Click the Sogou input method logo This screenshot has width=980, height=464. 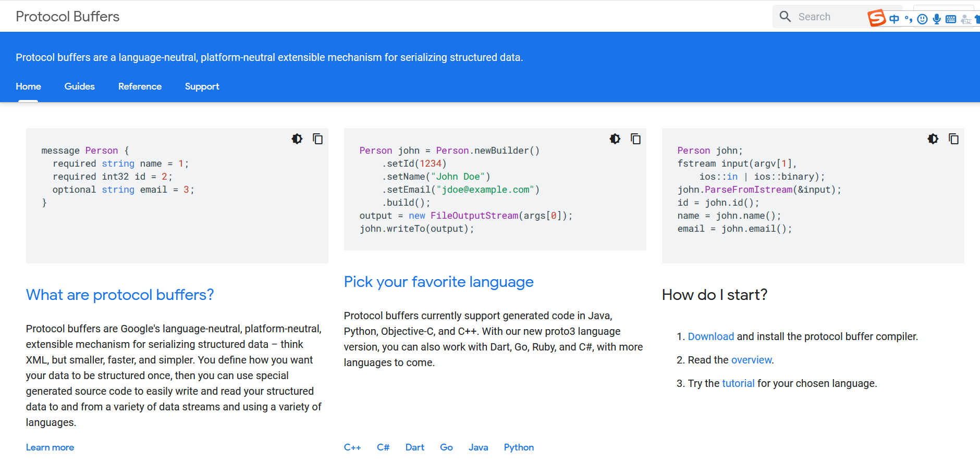tap(876, 18)
